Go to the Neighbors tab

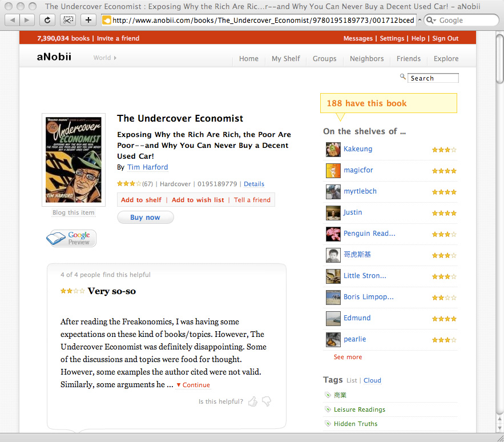367,59
